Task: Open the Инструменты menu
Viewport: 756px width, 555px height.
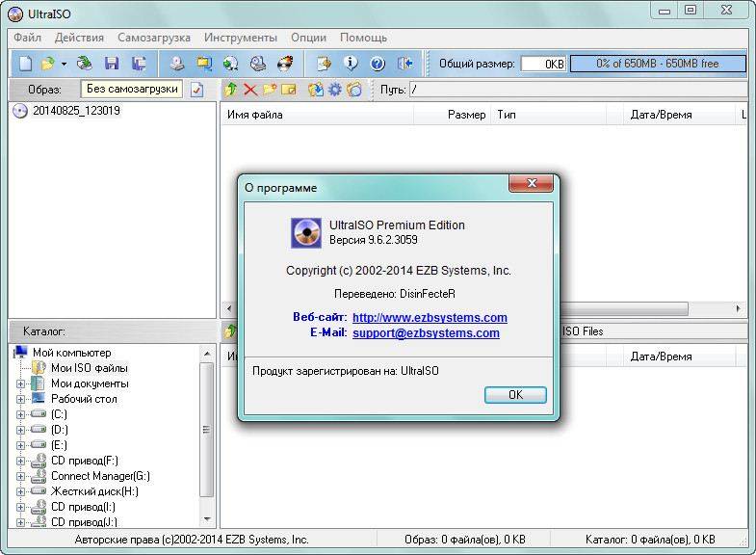Action: (241, 38)
